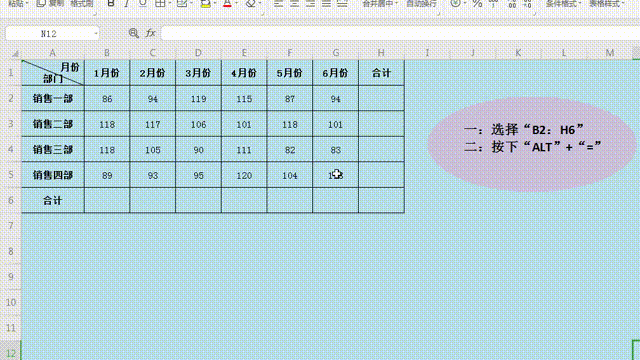
Task: Select cell G4 with value 83
Action: (x=336, y=149)
